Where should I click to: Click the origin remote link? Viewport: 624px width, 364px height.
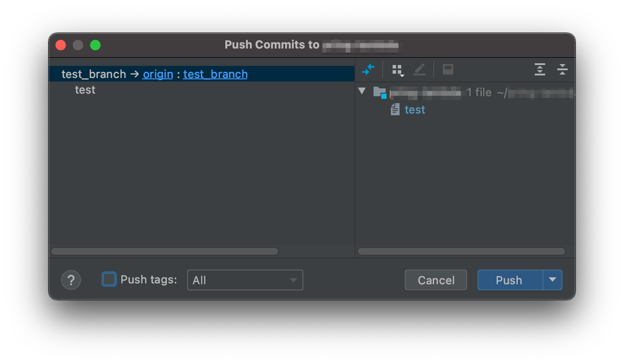pos(158,74)
